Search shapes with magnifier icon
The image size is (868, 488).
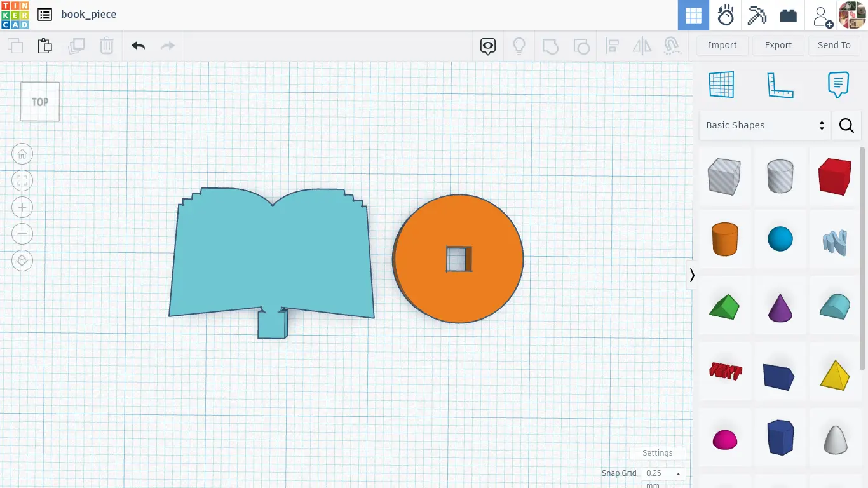click(846, 125)
